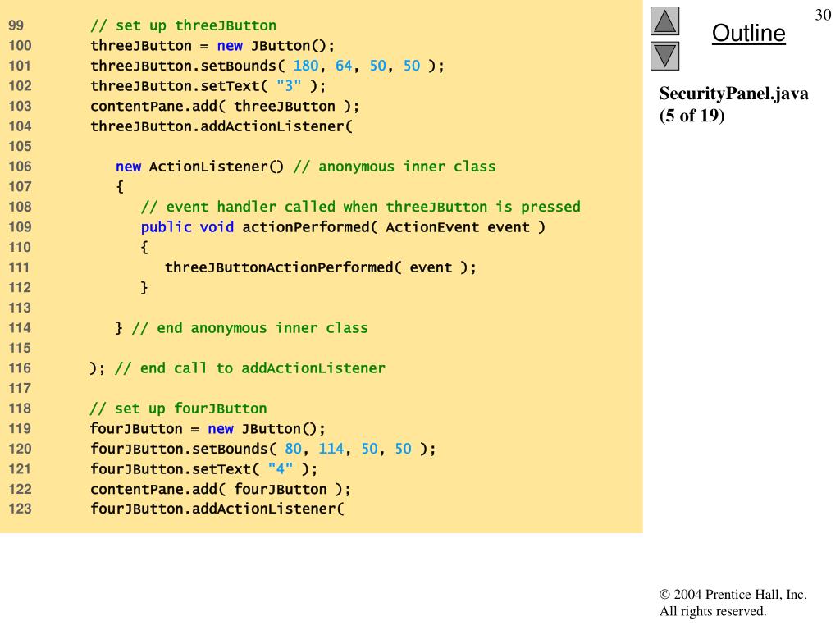This screenshot has height=630, width=840.
Task: Click '); // end call to addActionListener' line
Action: click(x=237, y=368)
